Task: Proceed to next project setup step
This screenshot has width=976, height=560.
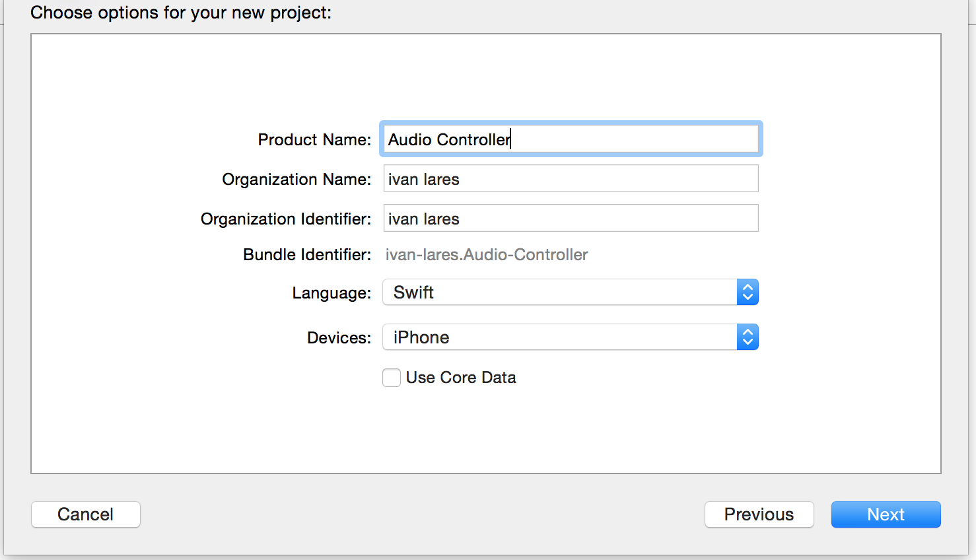Action: (886, 514)
